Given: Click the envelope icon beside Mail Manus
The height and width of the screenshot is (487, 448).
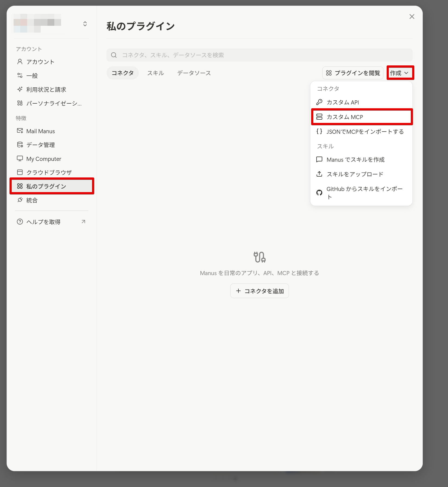Looking at the screenshot, I should point(20,131).
